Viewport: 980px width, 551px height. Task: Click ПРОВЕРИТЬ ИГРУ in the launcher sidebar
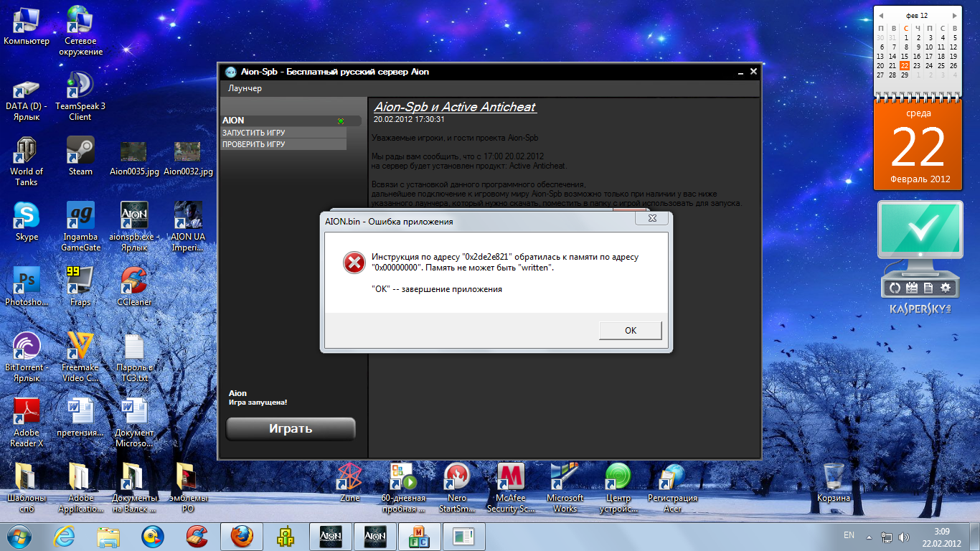[x=283, y=144]
